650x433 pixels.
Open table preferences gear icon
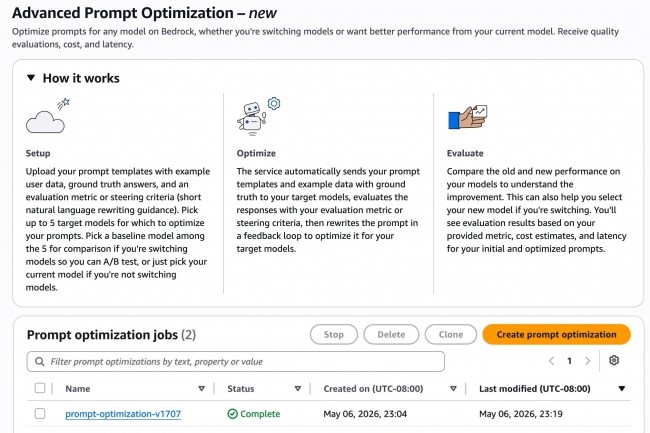coord(614,360)
